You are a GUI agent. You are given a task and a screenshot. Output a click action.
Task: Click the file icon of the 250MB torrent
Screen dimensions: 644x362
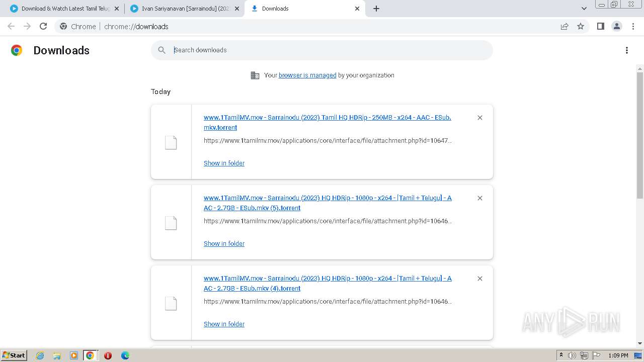(x=171, y=143)
